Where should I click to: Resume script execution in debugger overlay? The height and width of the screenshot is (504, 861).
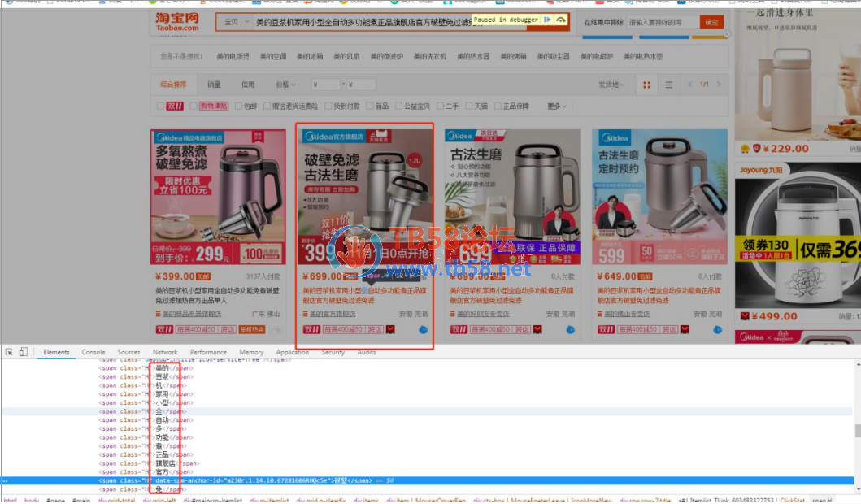pyautogui.click(x=547, y=20)
